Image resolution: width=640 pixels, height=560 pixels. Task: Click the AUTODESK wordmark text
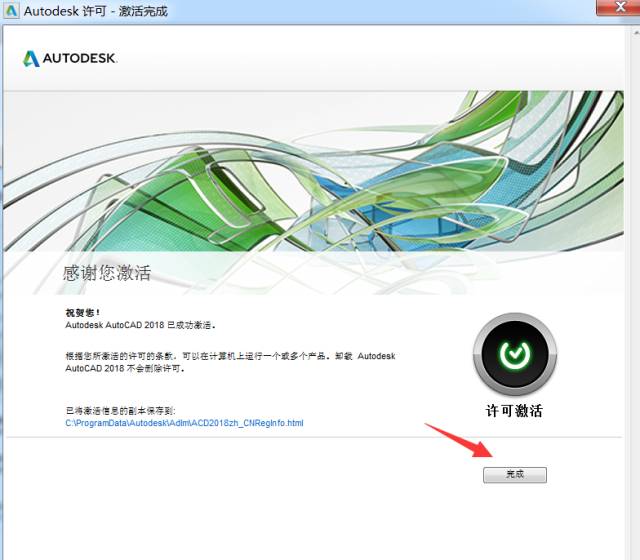(x=80, y=59)
